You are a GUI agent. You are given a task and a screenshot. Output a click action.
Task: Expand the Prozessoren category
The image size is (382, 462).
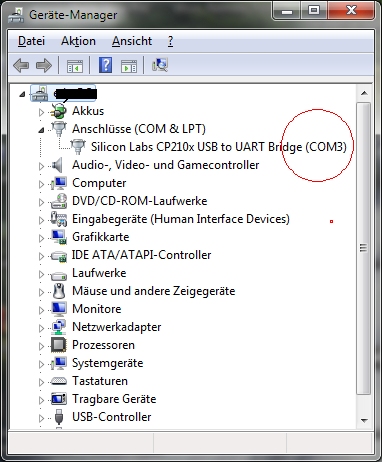41,346
